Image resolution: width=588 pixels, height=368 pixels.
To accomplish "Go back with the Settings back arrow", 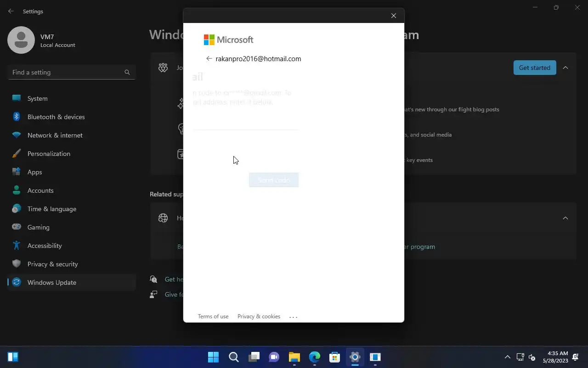I will pos(11,11).
